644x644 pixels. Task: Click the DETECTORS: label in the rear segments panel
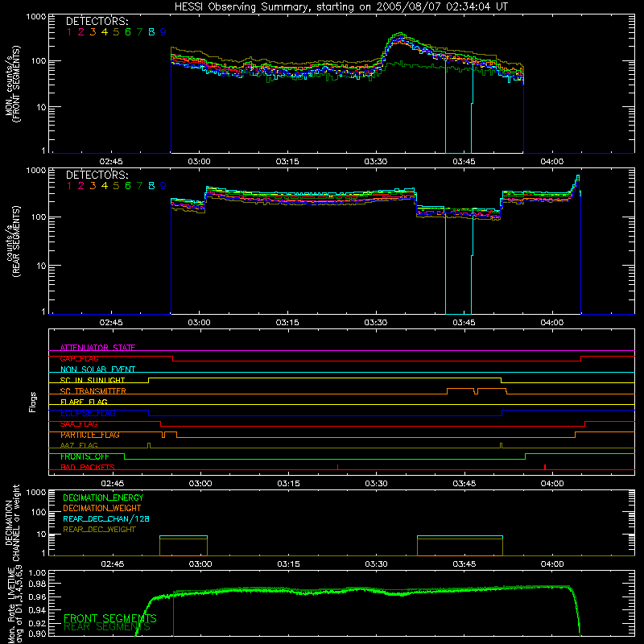coord(97,175)
